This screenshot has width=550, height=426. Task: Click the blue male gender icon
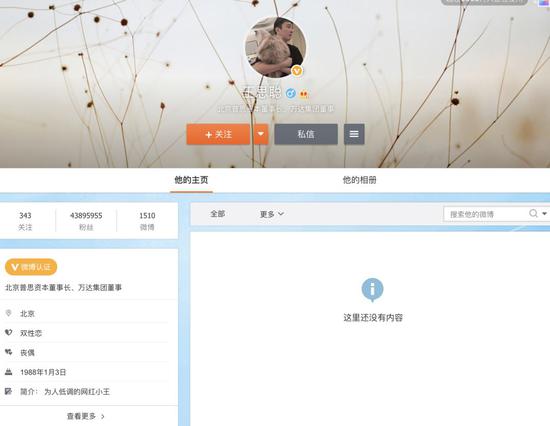click(290, 93)
